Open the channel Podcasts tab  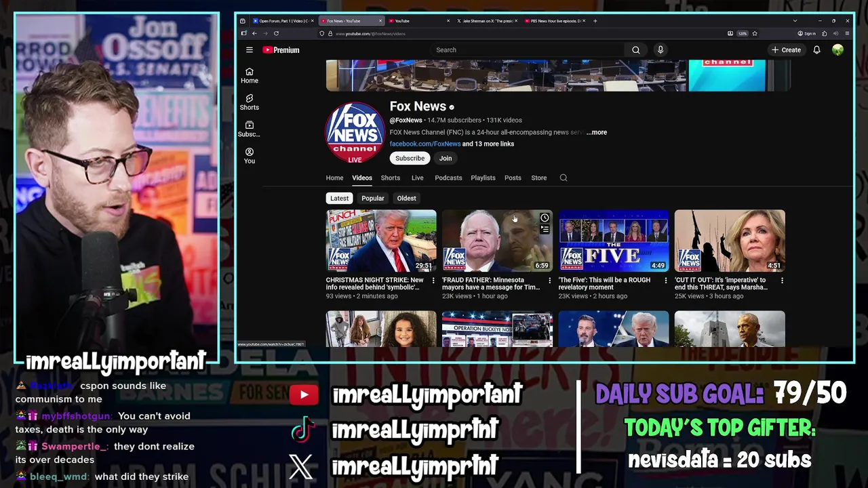448,178
